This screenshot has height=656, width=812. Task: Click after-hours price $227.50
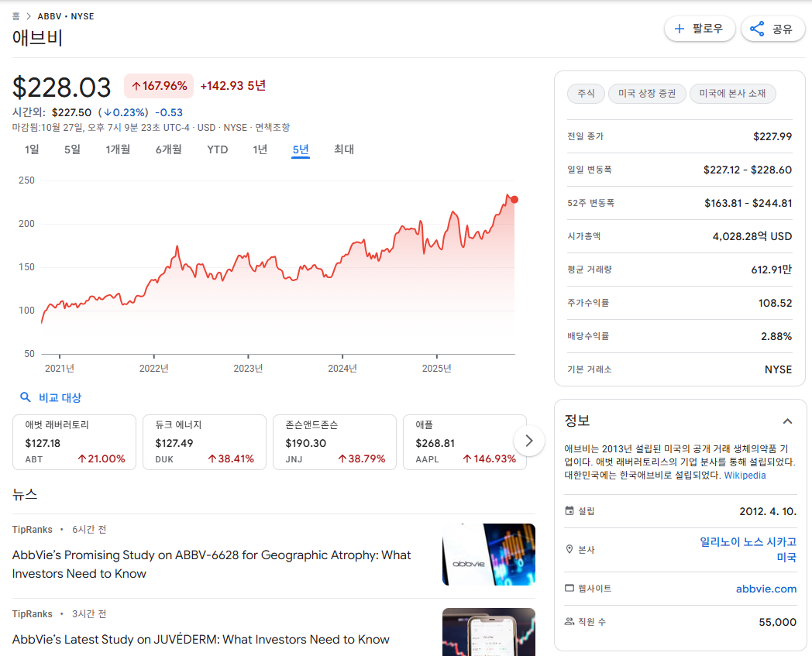71,112
